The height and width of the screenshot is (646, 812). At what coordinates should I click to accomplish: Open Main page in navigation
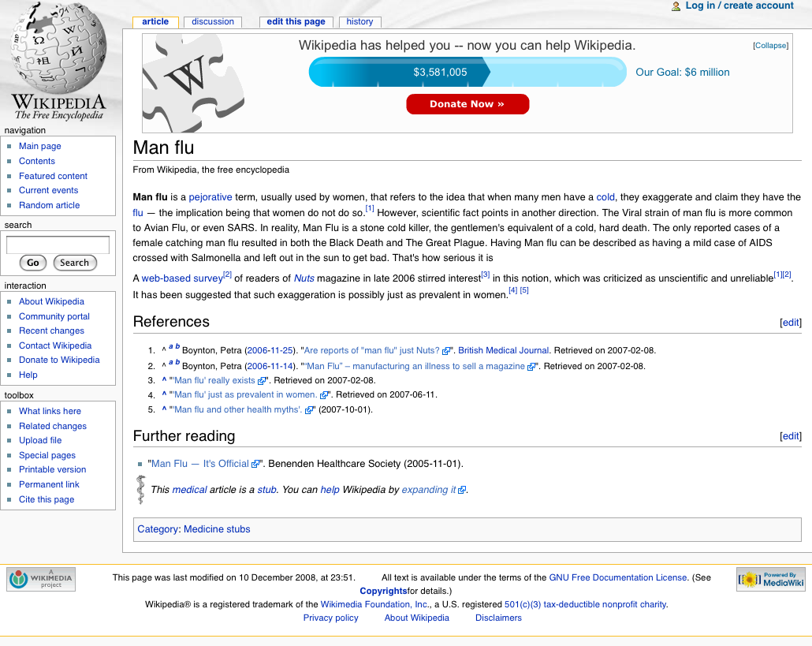[40, 146]
